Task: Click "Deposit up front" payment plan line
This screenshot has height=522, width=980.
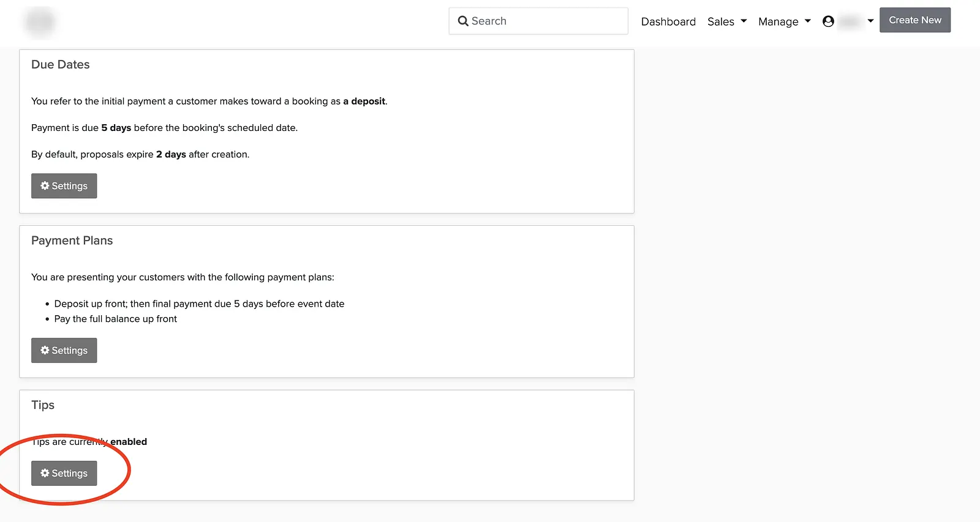Action: tap(199, 304)
